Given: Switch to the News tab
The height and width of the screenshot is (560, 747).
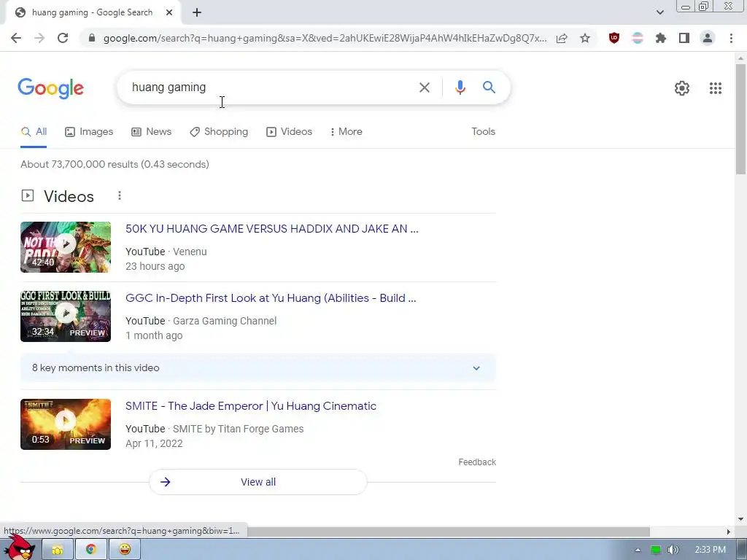Looking at the screenshot, I should tap(152, 132).
